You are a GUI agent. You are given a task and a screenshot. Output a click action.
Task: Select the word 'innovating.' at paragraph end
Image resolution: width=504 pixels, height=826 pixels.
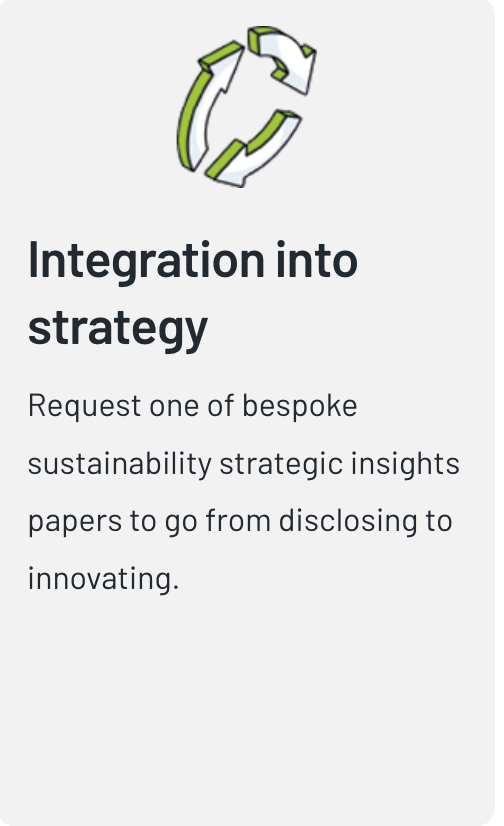pos(104,578)
